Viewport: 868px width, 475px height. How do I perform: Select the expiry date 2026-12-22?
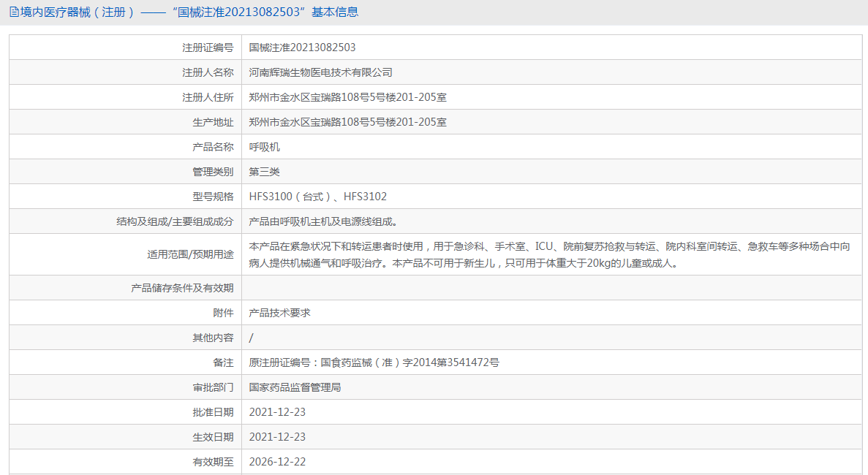click(277, 463)
